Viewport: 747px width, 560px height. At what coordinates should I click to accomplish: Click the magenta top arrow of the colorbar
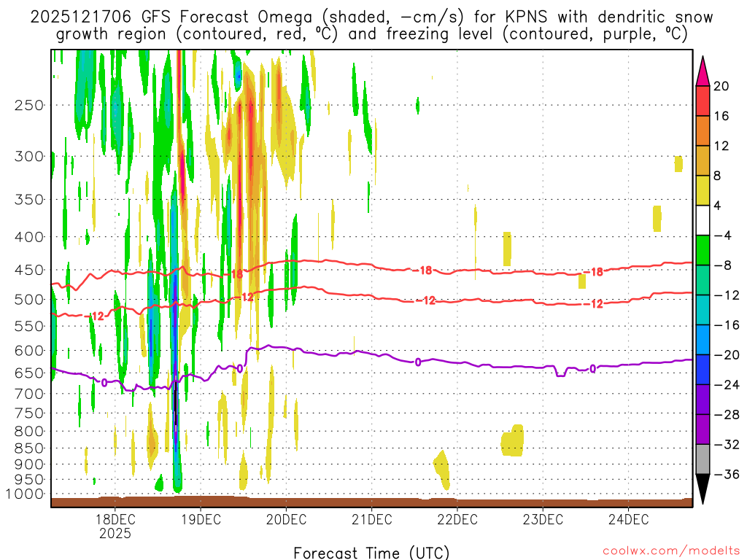point(703,72)
